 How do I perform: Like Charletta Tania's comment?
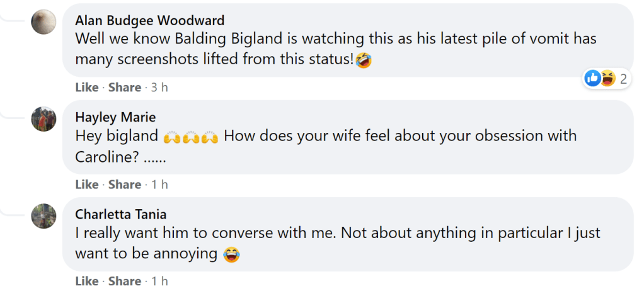point(87,281)
